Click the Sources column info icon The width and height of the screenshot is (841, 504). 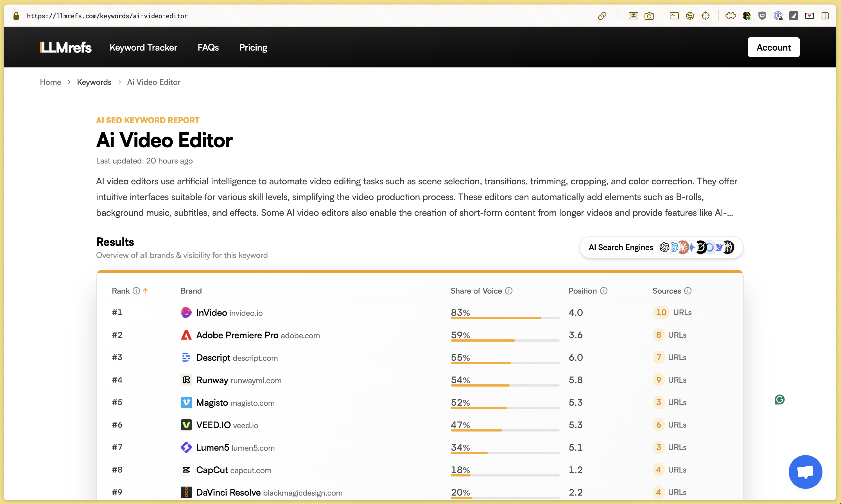pos(688,291)
